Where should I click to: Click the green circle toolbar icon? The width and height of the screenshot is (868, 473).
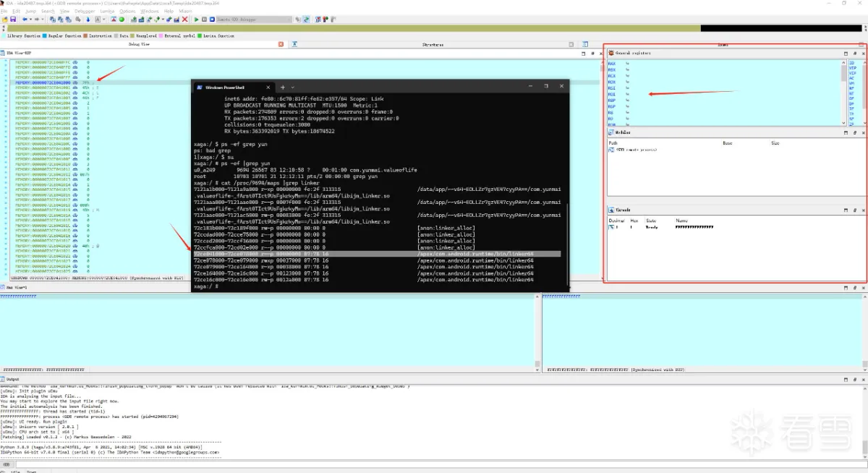click(122, 20)
